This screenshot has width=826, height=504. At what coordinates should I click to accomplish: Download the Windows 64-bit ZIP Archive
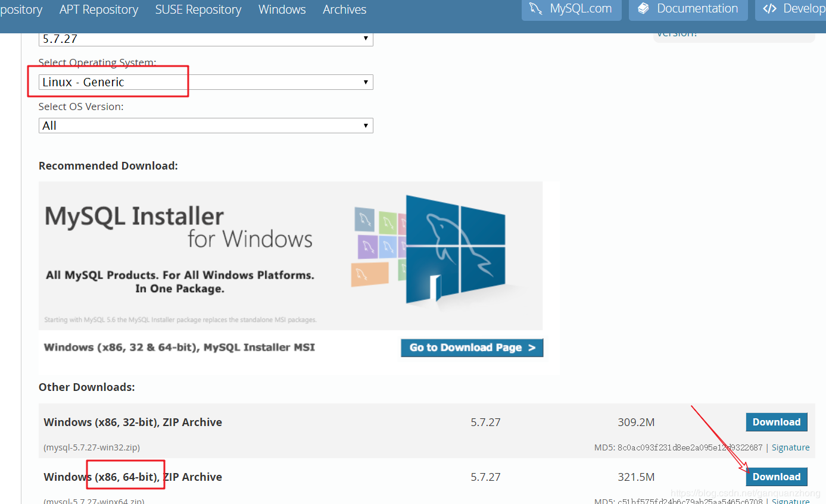tap(777, 477)
